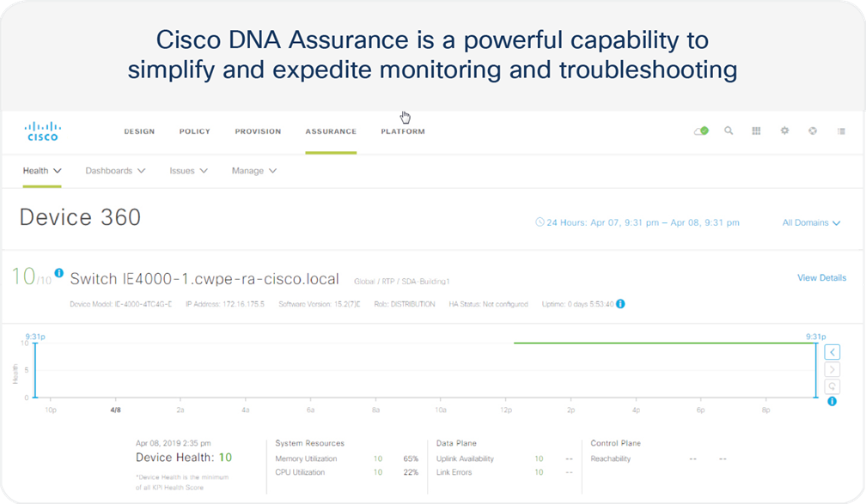
Task: Click the Cisco logo
Action: click(43, 131)
